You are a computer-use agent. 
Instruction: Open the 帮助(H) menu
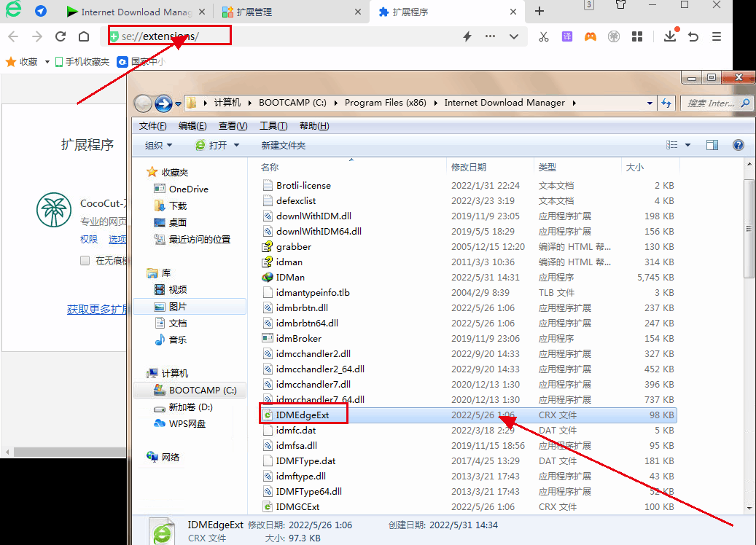(x=314, y=126)
